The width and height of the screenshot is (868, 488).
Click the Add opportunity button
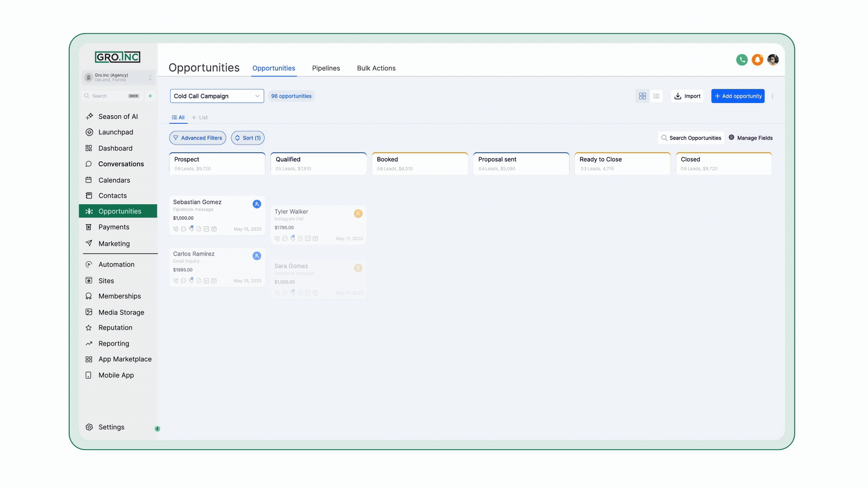[x=738, y=96]
